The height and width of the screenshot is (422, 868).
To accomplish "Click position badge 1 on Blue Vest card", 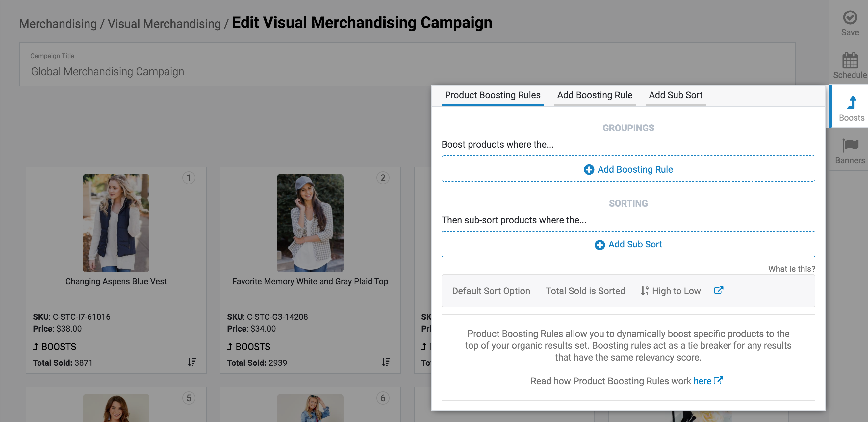I will pos(189,178).
